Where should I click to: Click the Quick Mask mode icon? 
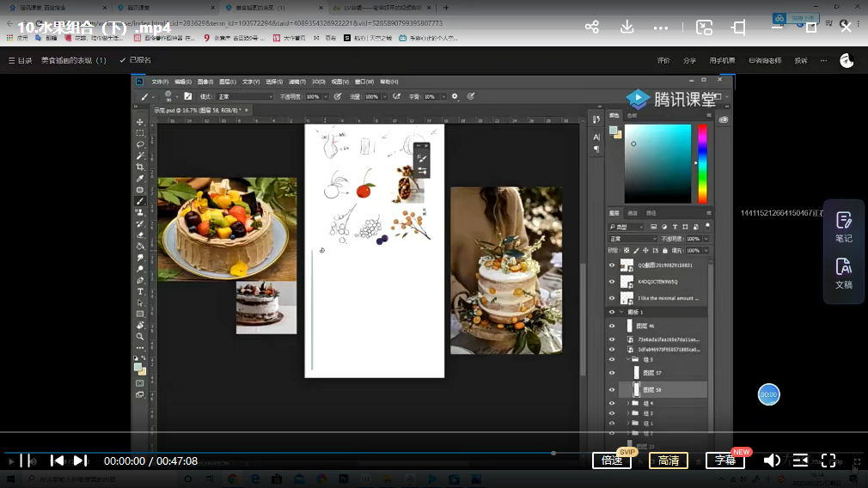pyautogui.click(x=140, y=383)
